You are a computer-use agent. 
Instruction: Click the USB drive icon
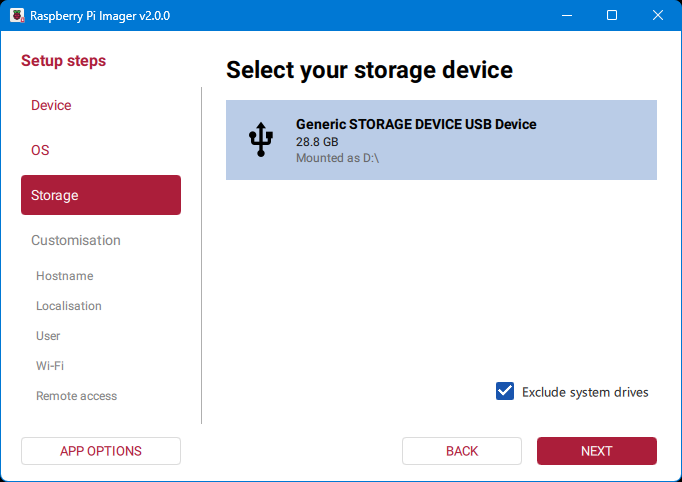[260, 140]
